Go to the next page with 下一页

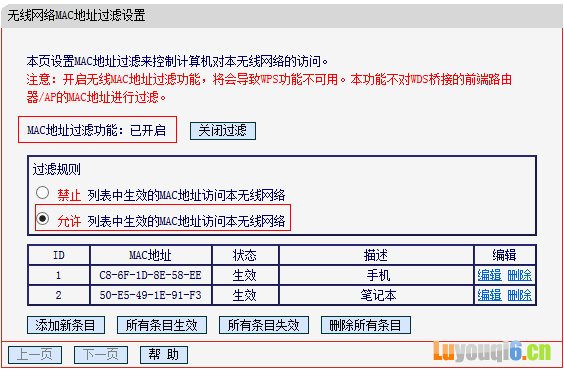[101, 355]
